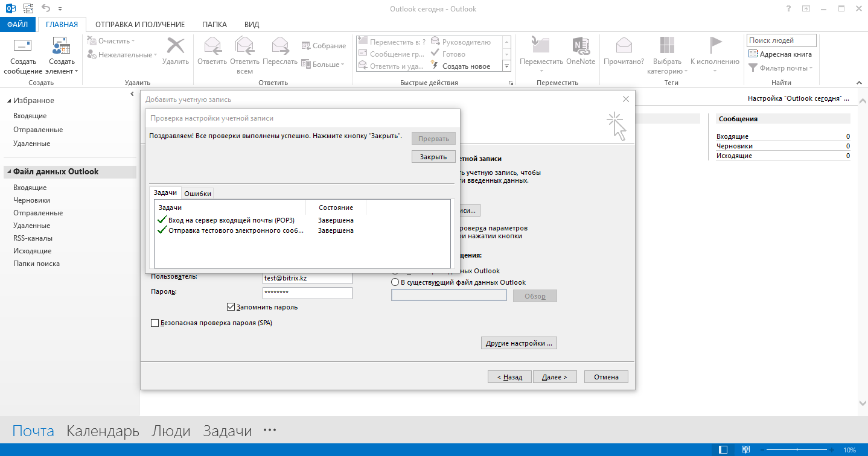This screenshot has width=868, height=456.
Task: Select В существующий файл данных Outlook radio
Action: [x=395, y=282]
